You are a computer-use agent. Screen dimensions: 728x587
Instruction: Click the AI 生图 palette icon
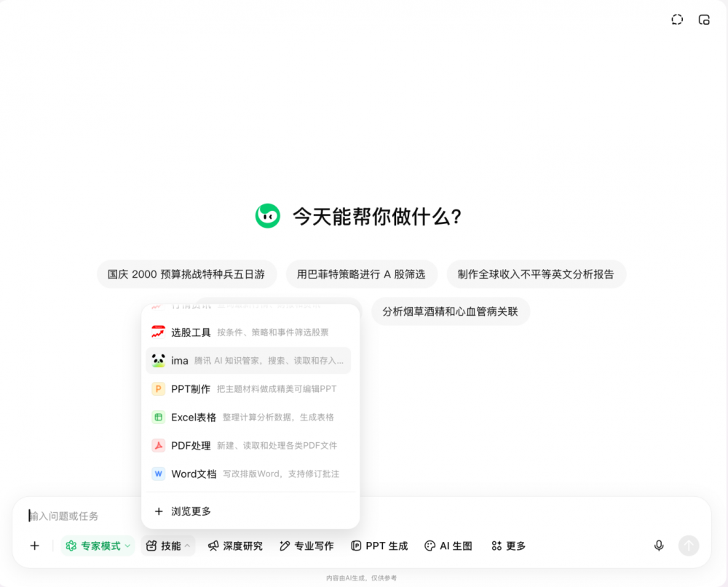click(x=430, y=546)
